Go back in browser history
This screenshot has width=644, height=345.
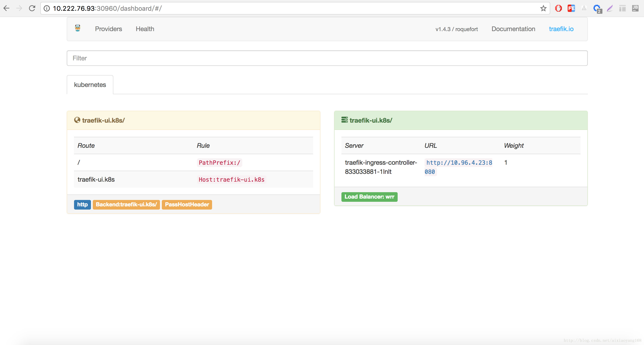pos(6,8)
